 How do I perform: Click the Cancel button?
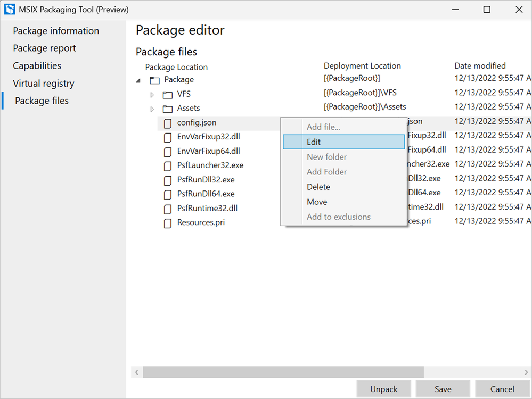tap(502, 389)
